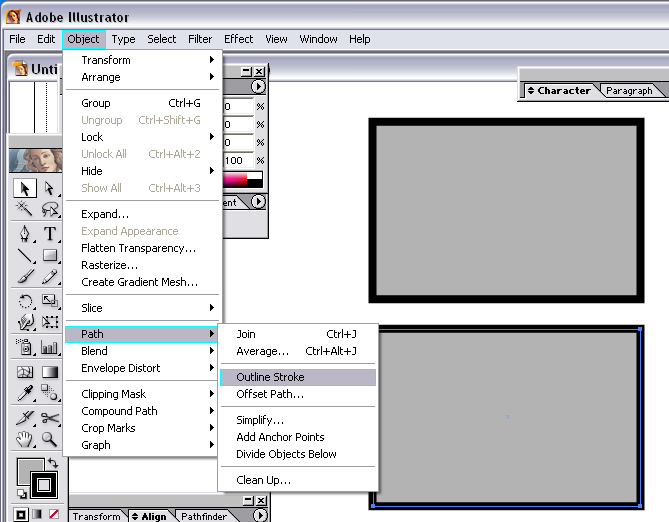Select the Blend tool
This screenshot has width=669, height=522.
point(50,393)
